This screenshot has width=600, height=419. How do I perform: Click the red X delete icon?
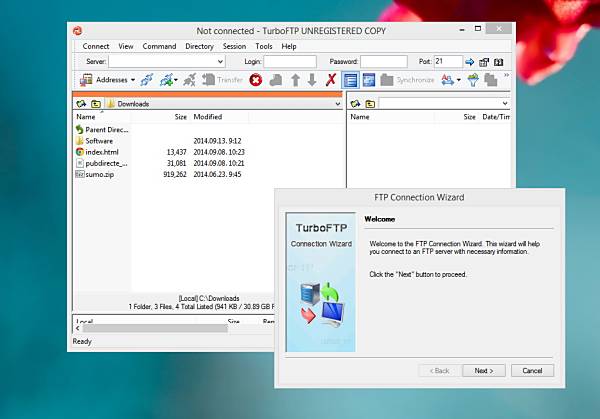click(x=331, y=80)
